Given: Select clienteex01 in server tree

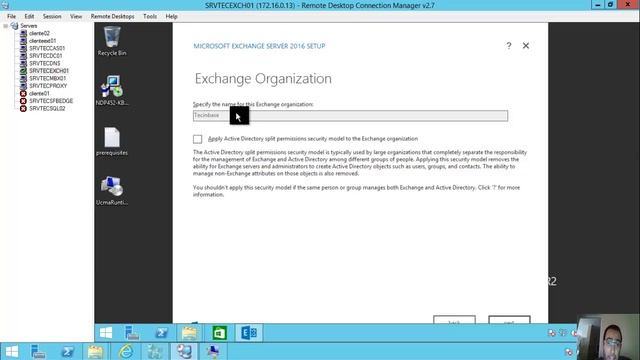Looking at the screenshot, I should click(x=42, y=41).
